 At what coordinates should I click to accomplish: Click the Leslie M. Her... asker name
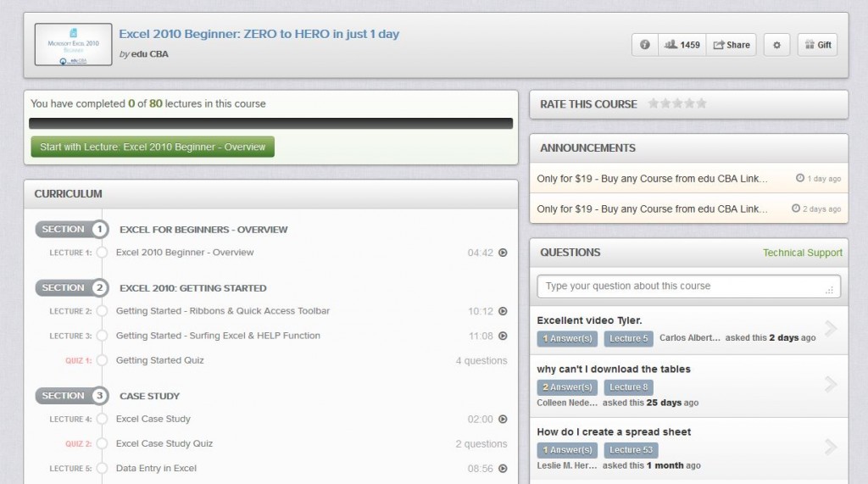click(x=567, y=465)
